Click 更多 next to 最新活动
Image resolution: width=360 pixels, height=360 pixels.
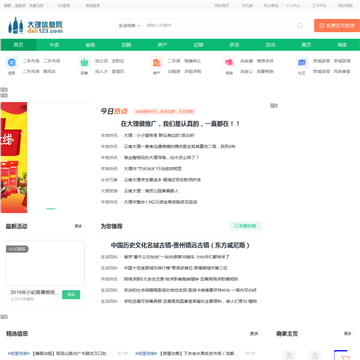tap(79, 226)
